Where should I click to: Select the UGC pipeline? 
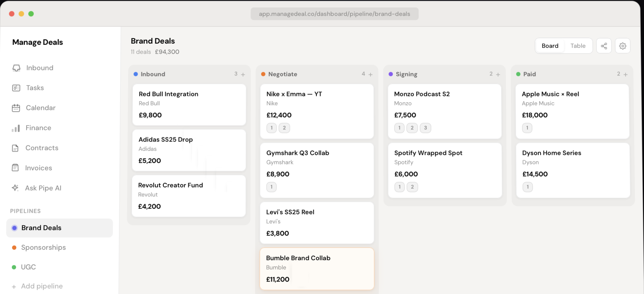[x=28, y=267]
